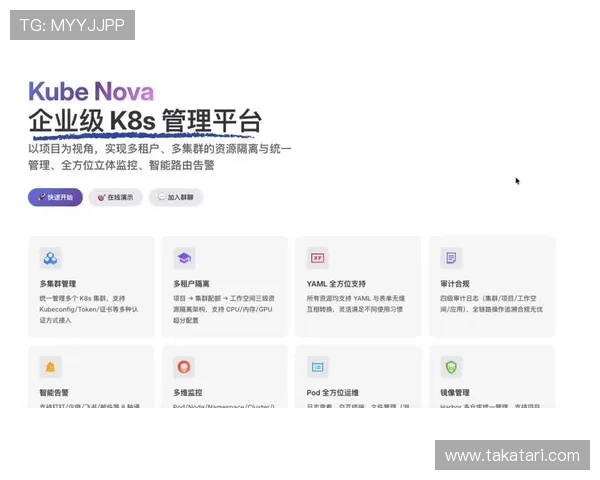
Task: Click the 加入群聊 button
Action: click(176, 198)
